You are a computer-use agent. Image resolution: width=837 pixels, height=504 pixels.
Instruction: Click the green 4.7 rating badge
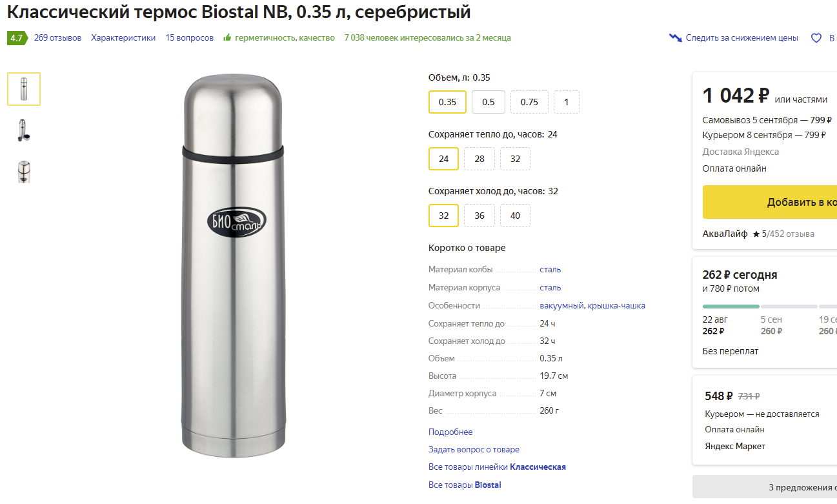pyautogui.click(x=16, y=38)
